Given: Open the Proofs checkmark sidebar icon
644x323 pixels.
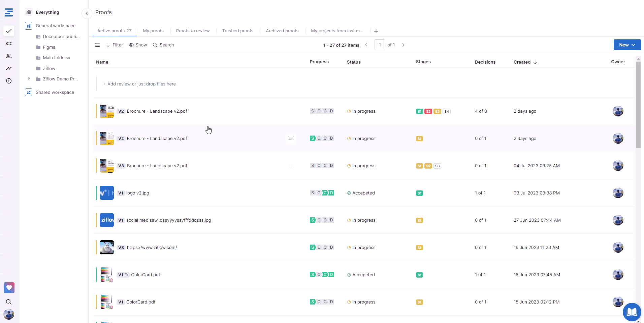Looking at the screenshot, I should [x=9, y=31].
